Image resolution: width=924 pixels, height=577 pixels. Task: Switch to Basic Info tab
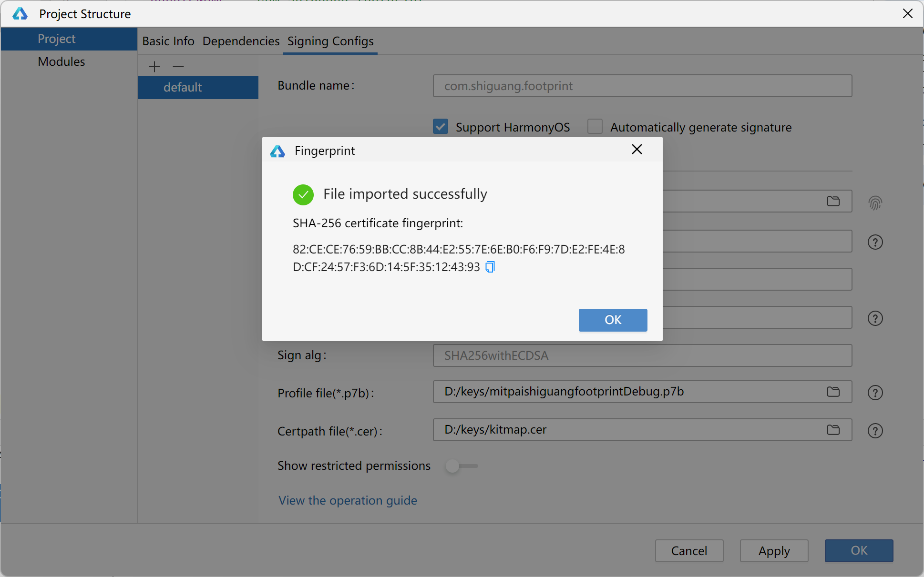pyautogui.click(x=168, y=41)
